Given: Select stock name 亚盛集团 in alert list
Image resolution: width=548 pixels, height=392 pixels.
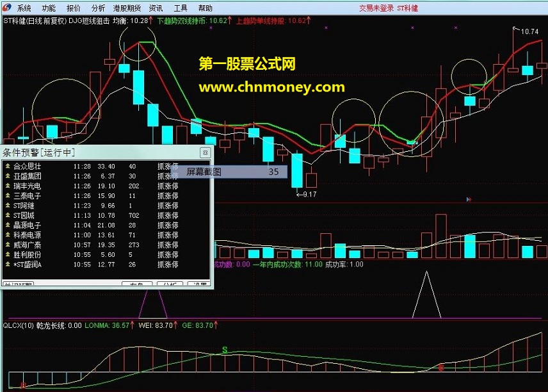Looking at the screenshot, I should tap(28, 176).
